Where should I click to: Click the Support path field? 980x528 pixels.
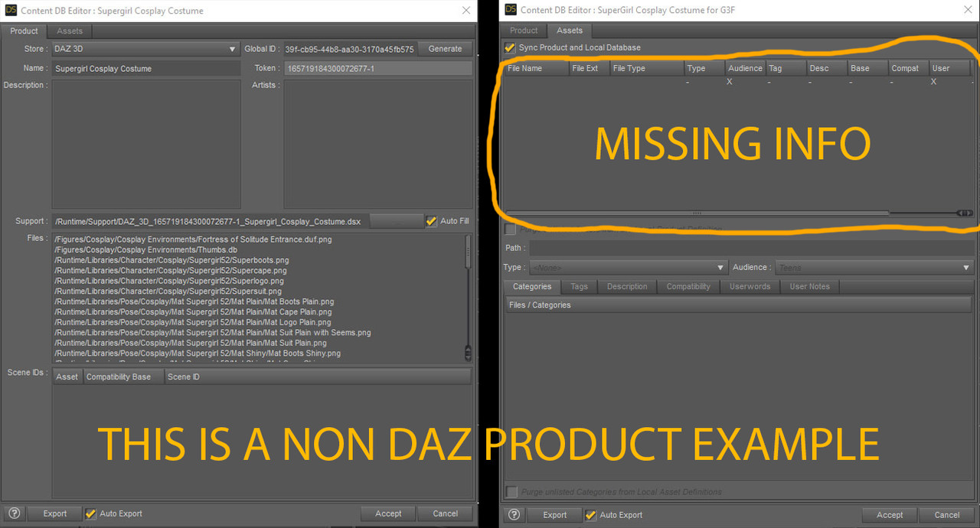point(210,221)
